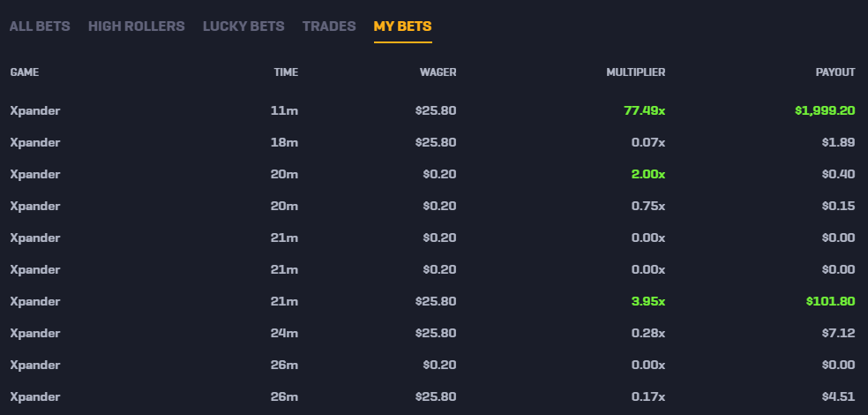Switch to the All Bets tab
The height and width of the screenshot is (415, 868).
40,26
